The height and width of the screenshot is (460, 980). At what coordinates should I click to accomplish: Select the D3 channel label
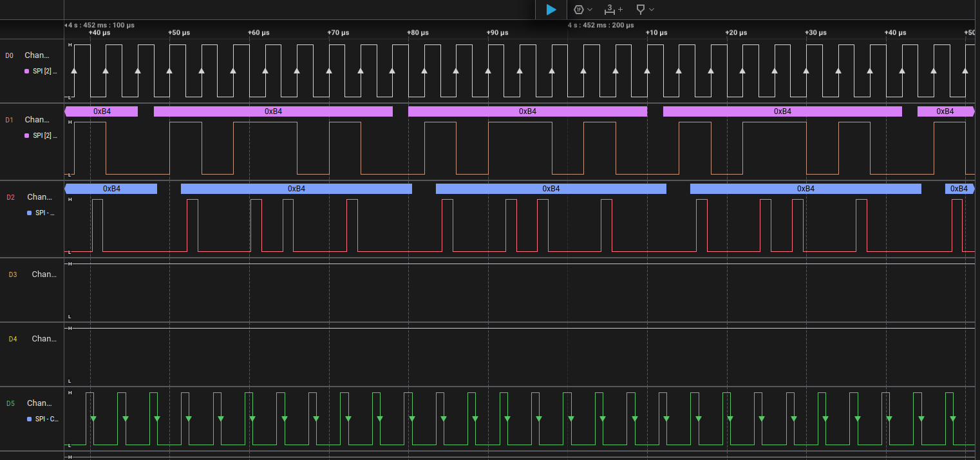13,274
